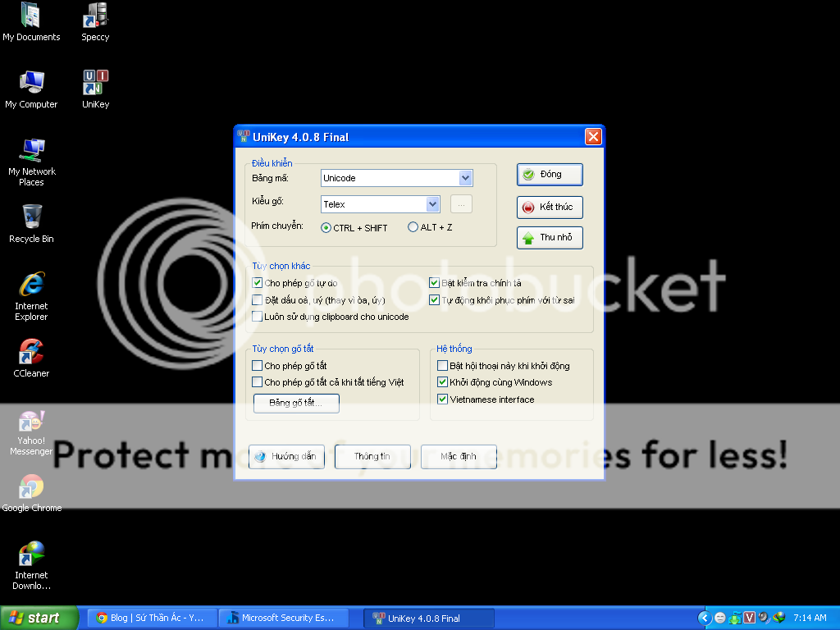Click the UniKey 4.0.8 Final taskbar item

(428, 618)
